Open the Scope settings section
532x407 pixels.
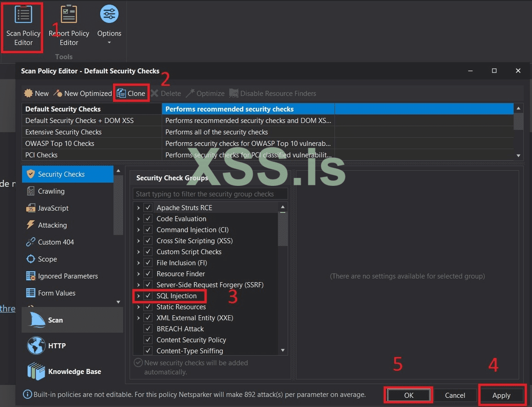[x=68, y=259]
